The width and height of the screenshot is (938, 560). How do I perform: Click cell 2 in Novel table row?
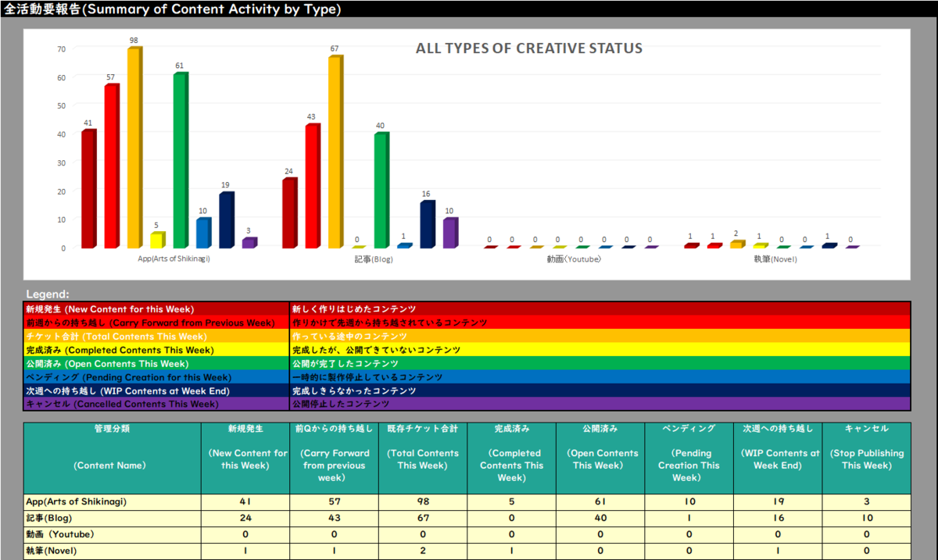(x=424, y=551)
